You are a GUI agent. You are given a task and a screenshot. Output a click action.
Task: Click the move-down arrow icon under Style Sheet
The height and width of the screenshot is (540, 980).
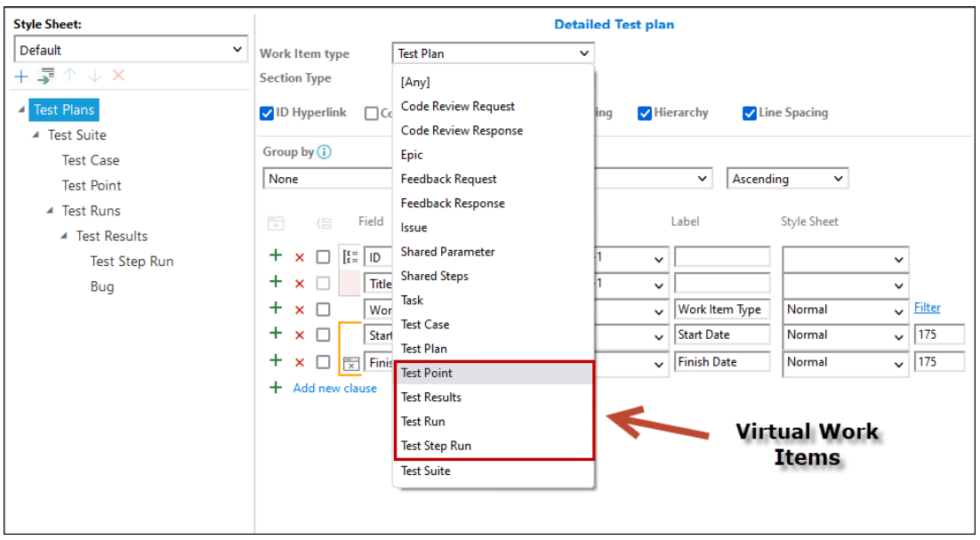tap(92, 77)
